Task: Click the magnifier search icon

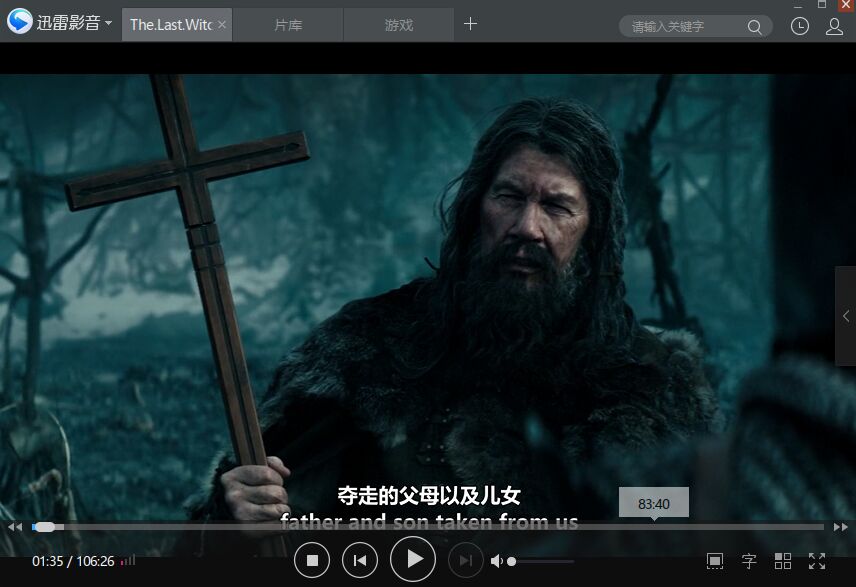Action: coord(754,27)
